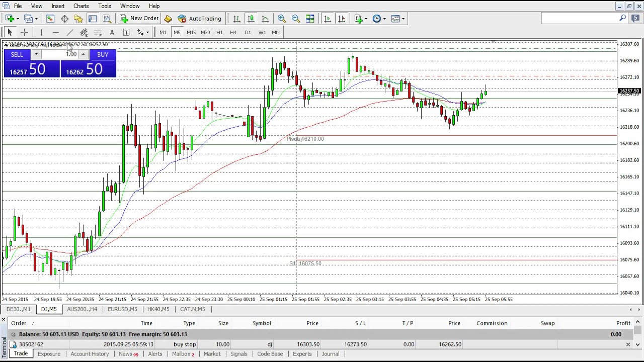Expand the New Chart dropdown arrow
644x362 pixels.
pyautogui.click(x=18, y=19)
